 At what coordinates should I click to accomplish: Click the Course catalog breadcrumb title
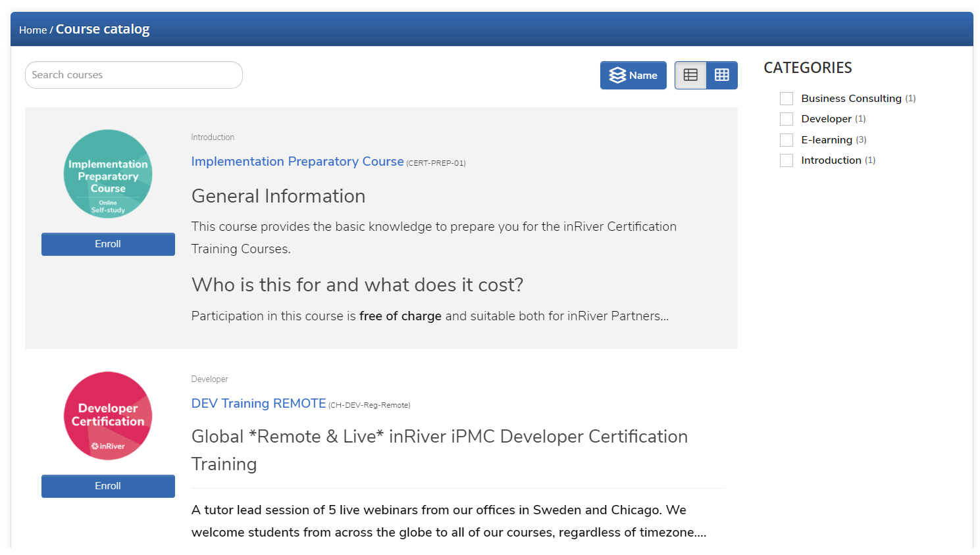(x=103, y=29)
